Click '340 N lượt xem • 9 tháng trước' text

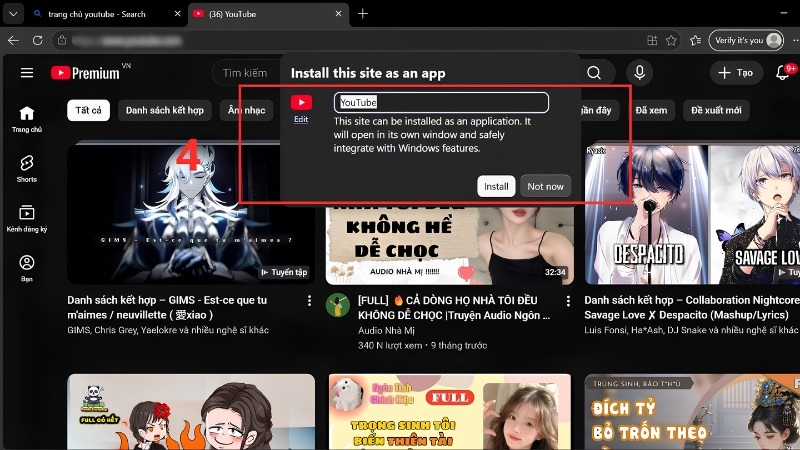[x=422, y=345]
